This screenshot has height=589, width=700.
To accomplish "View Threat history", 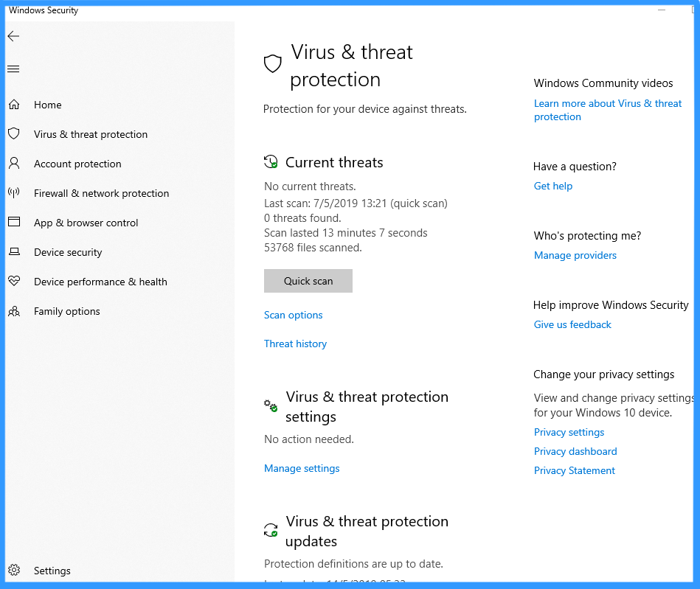I will (295, 344).
